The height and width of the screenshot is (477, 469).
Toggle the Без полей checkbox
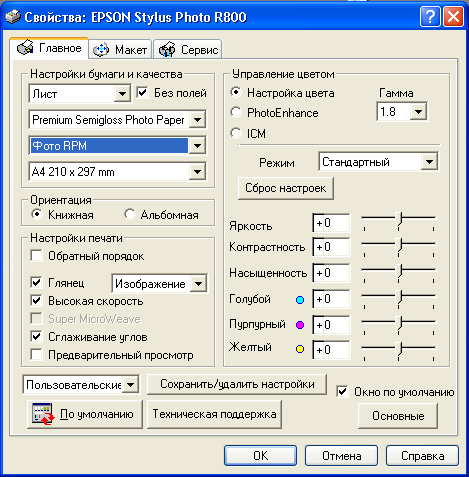(x=142, y=92)
